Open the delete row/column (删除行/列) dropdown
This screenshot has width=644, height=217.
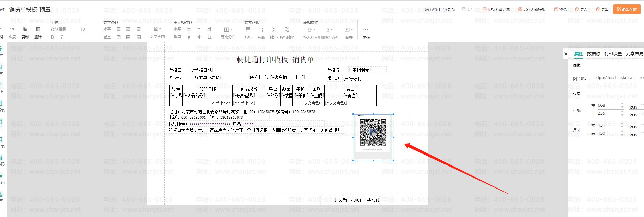pos(329,30)
